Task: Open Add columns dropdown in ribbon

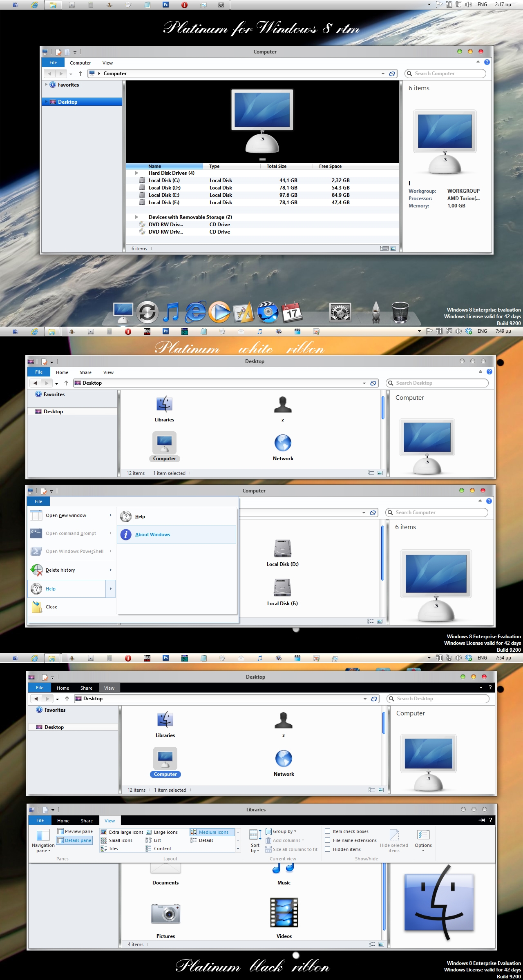Action: [285, 840]
